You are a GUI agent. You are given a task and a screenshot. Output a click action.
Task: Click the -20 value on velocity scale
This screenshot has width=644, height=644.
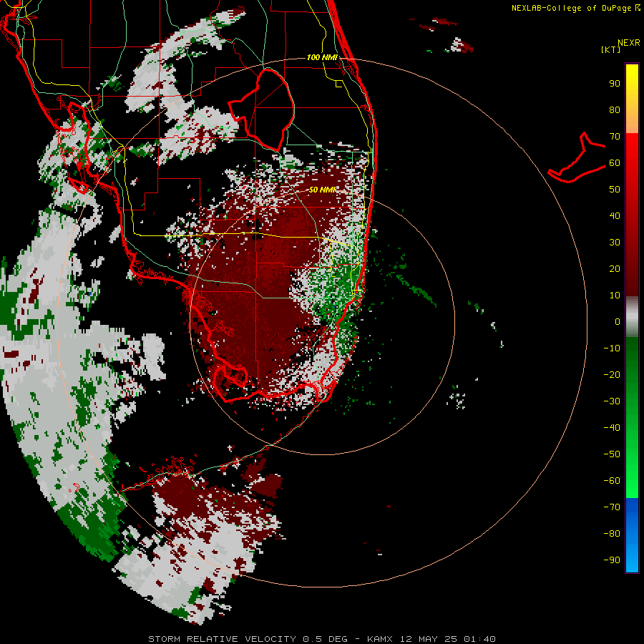(x=612, y=374)
